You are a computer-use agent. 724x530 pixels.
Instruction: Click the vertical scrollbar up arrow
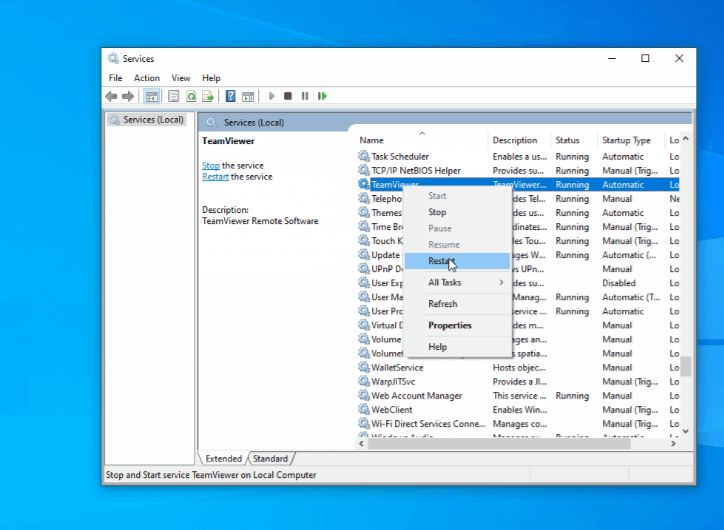[x=686, y=139]
